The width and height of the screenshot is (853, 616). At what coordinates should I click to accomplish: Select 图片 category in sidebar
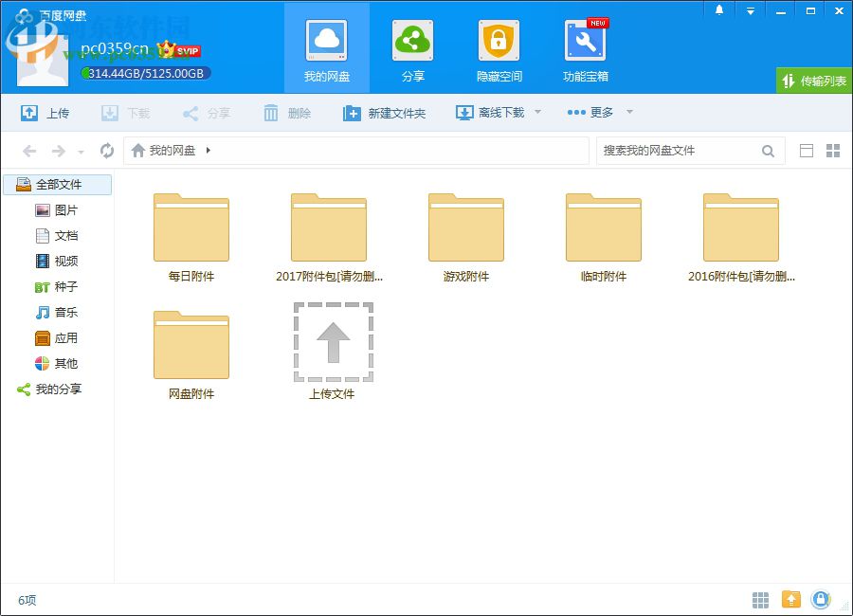(57, 210)
